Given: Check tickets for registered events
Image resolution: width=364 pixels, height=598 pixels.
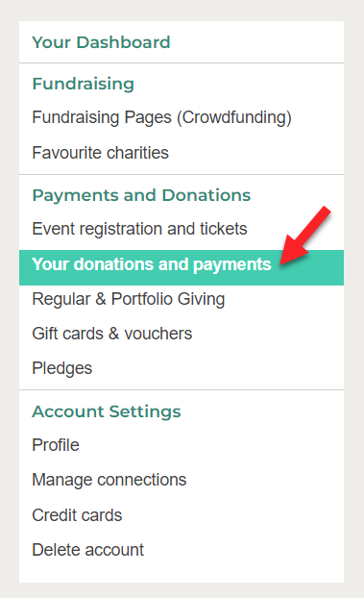Looking at the screenshot, I should click(x=139, y=229).
